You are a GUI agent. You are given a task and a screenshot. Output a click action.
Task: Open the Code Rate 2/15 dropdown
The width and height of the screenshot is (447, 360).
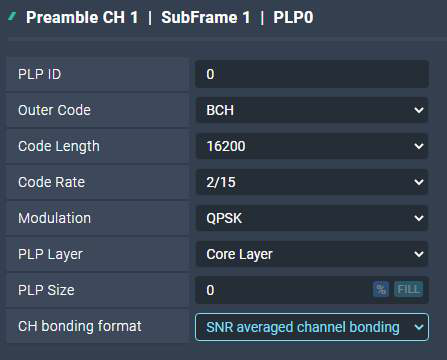[x=312, y=182]
